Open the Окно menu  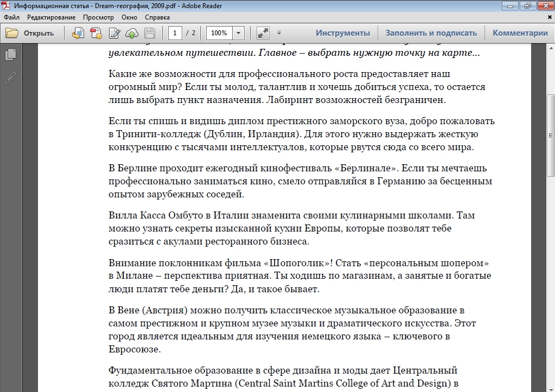(x=129, y=17)
